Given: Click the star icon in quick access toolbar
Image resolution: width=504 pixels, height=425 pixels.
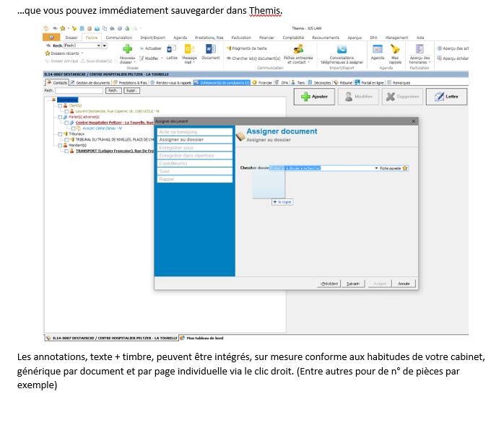Looking at the screenshot, I should coord(63,28).
